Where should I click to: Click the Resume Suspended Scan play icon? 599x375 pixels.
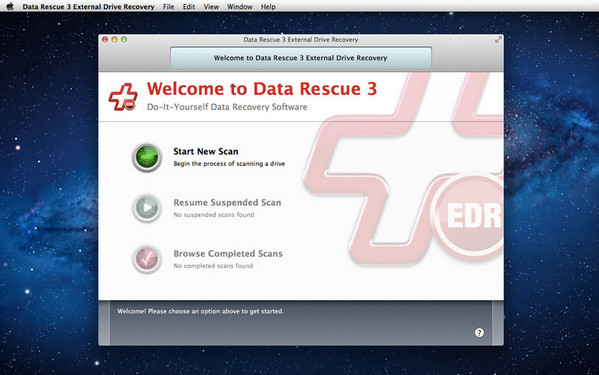tap(147, 208)
